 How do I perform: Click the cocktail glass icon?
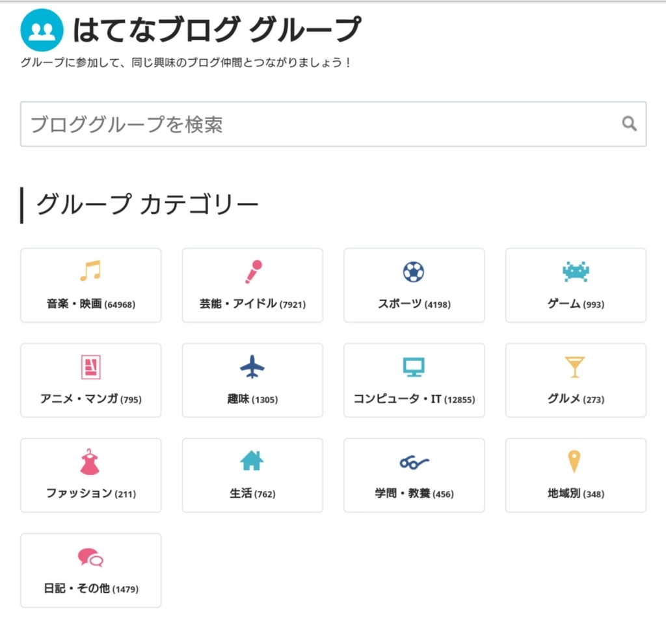point(575,367)
